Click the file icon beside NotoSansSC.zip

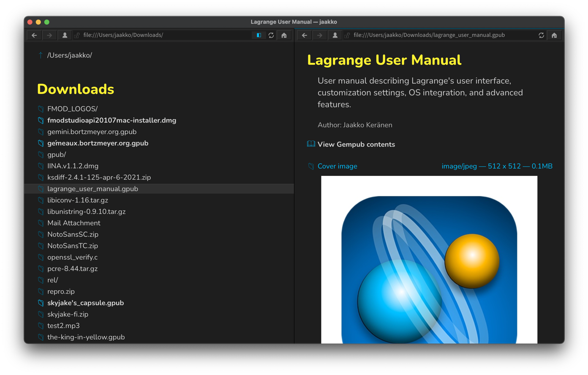coord(41,235)
